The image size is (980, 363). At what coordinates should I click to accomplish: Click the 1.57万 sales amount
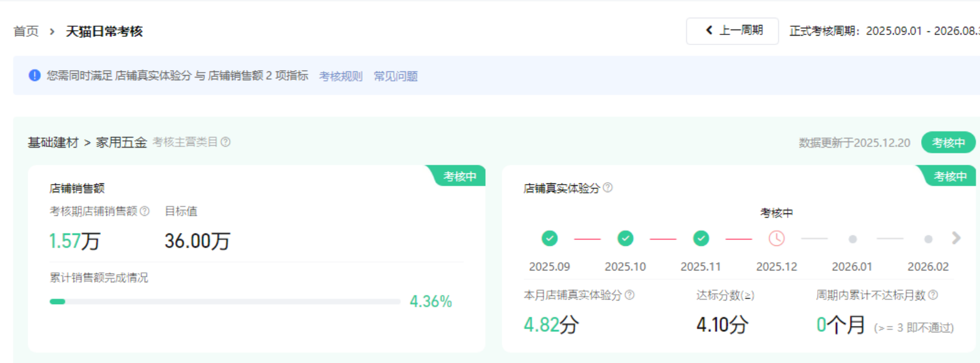(x=75, y=241)
